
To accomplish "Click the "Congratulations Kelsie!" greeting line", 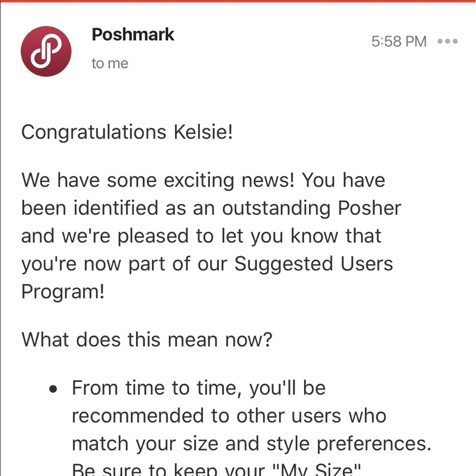I will point(127,132).
